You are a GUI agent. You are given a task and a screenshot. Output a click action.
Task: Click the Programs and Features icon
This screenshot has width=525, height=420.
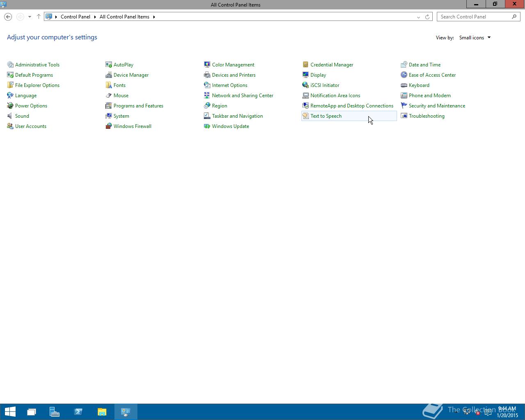click(109, 105)
